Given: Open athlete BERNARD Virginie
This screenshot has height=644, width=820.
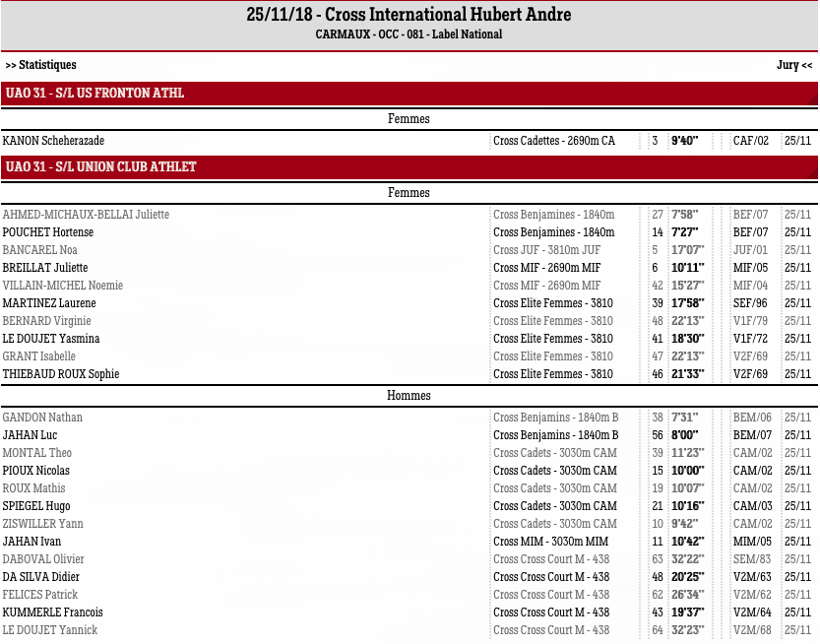Looking at the screenshot, I should (x=46, y=321).
